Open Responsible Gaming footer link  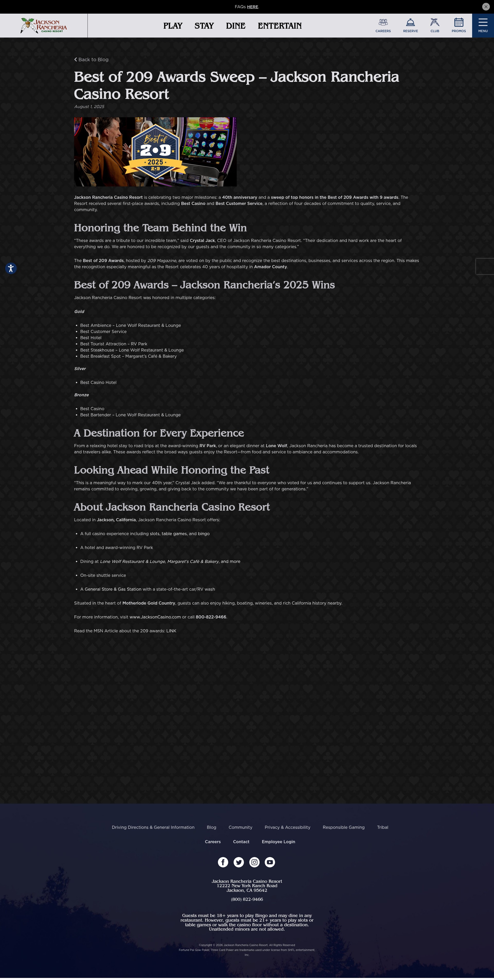[344, 827]
